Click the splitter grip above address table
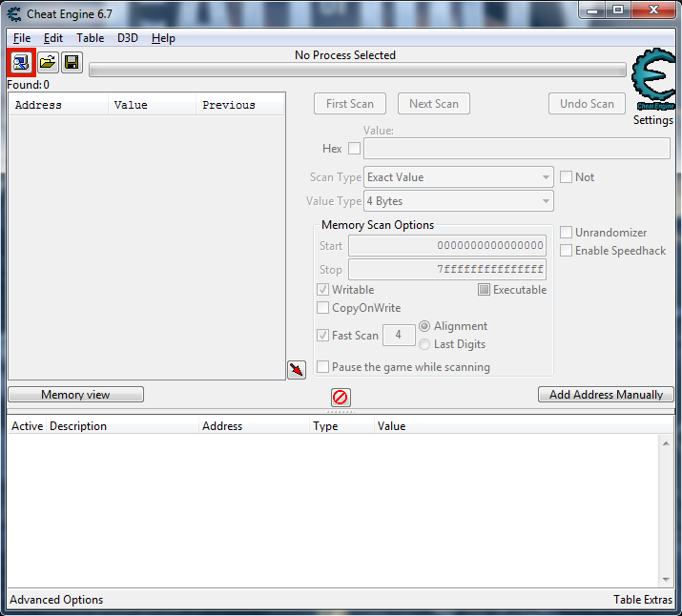Screen dimensions: 682x616 (341, 411)
